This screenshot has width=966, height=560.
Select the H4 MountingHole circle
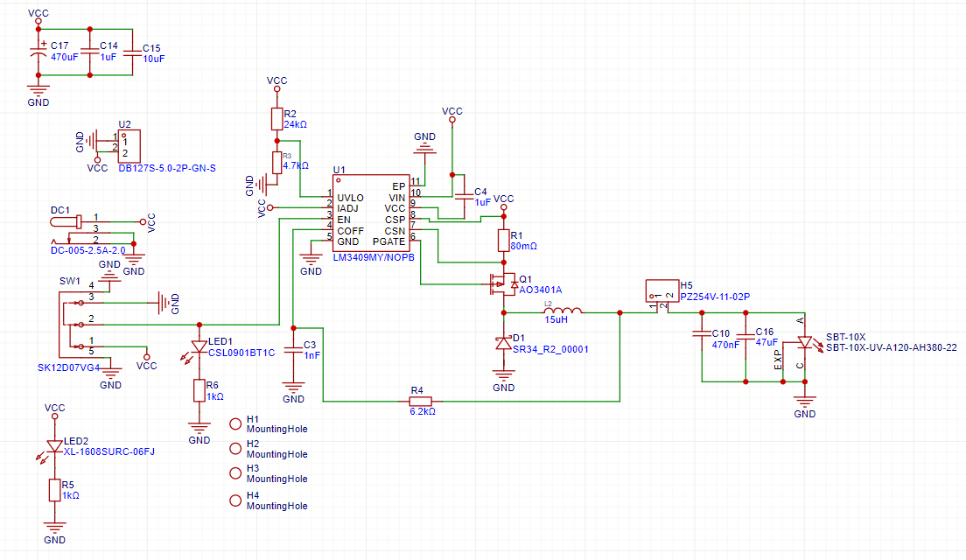click(x=234, y=500)
